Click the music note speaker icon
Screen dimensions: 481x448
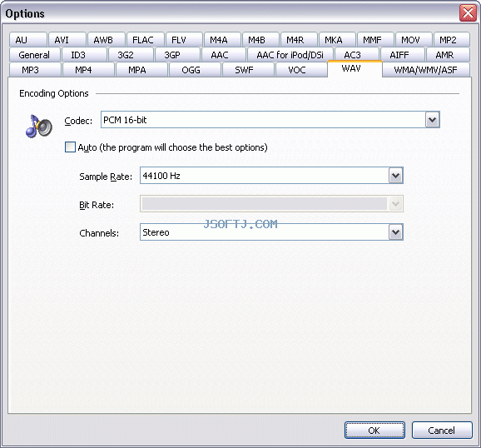[x=39, y=127]
